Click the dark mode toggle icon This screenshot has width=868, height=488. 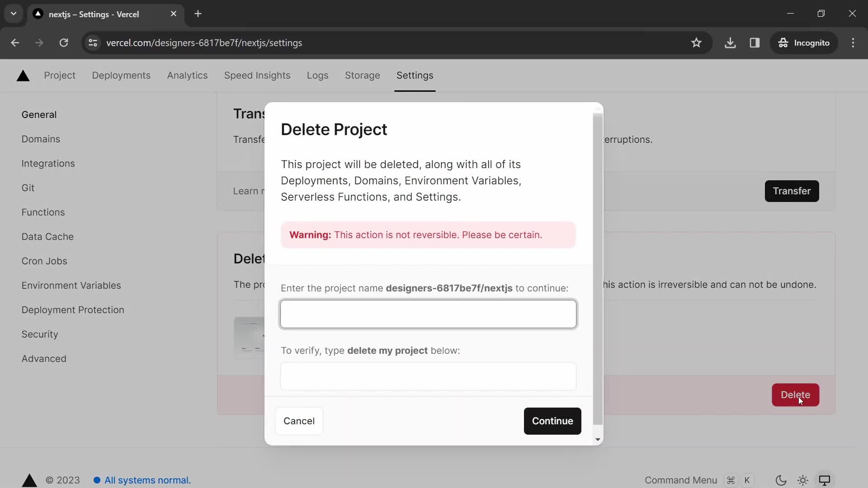[x=781, y=480]
